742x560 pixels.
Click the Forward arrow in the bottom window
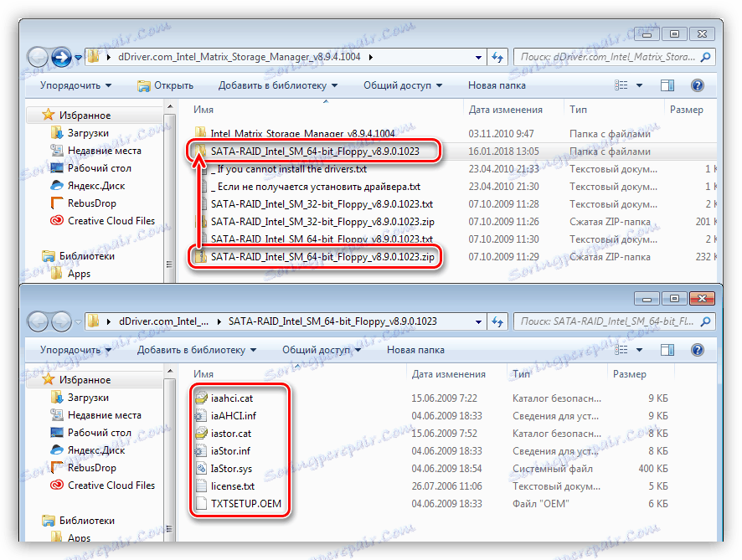click(x=61, y=321)
